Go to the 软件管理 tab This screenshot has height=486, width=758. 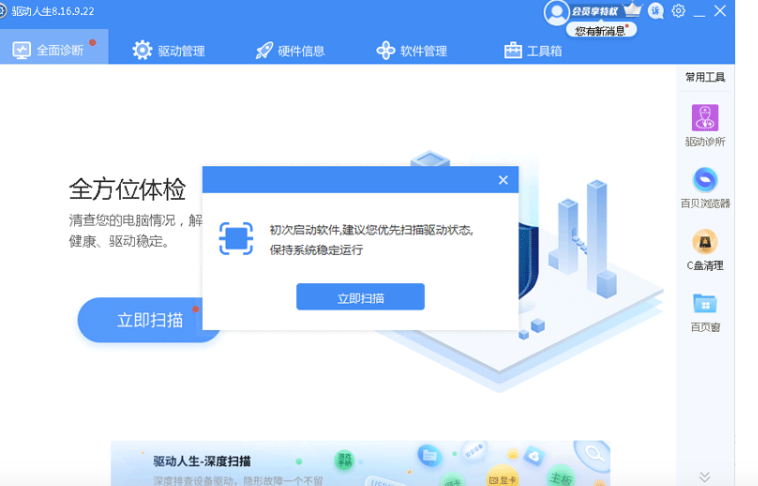[x=411, y=50]
